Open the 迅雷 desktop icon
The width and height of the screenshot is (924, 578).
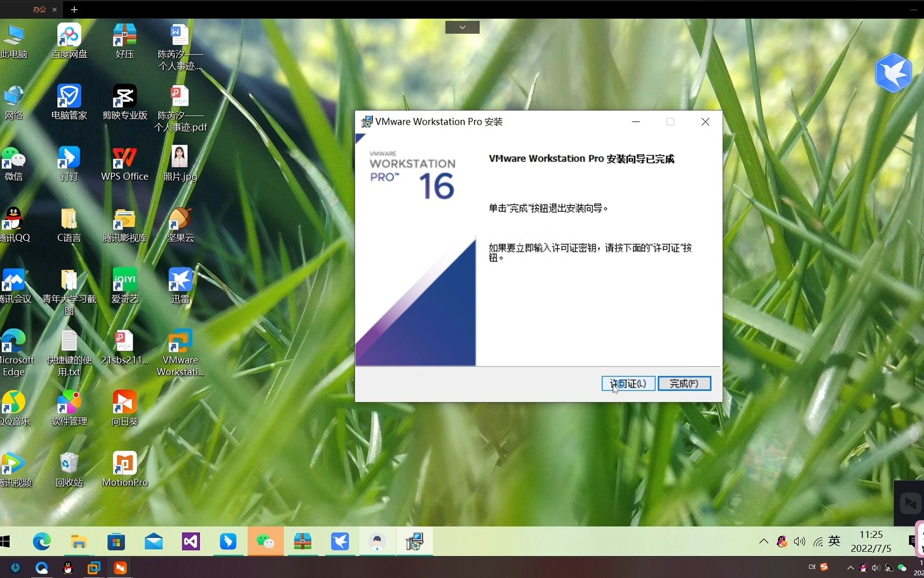[180, 286]
